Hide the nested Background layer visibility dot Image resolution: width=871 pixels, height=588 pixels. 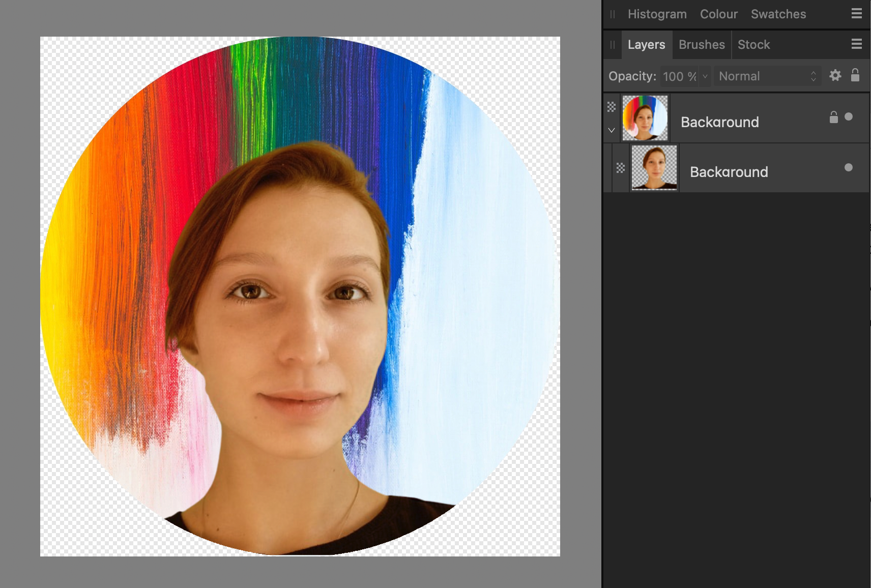click(x=849, y=167)
